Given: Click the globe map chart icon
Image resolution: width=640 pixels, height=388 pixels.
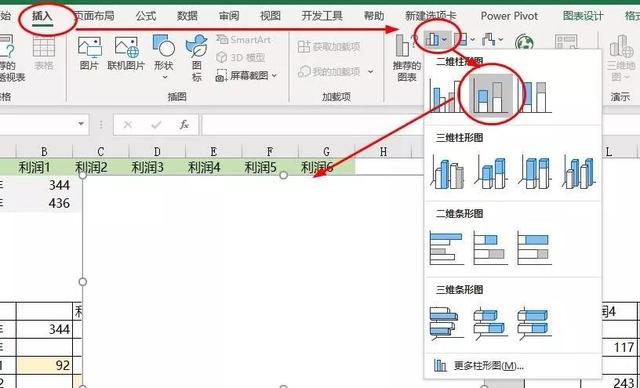Looking at the screenshot, I should coord(524,43).
